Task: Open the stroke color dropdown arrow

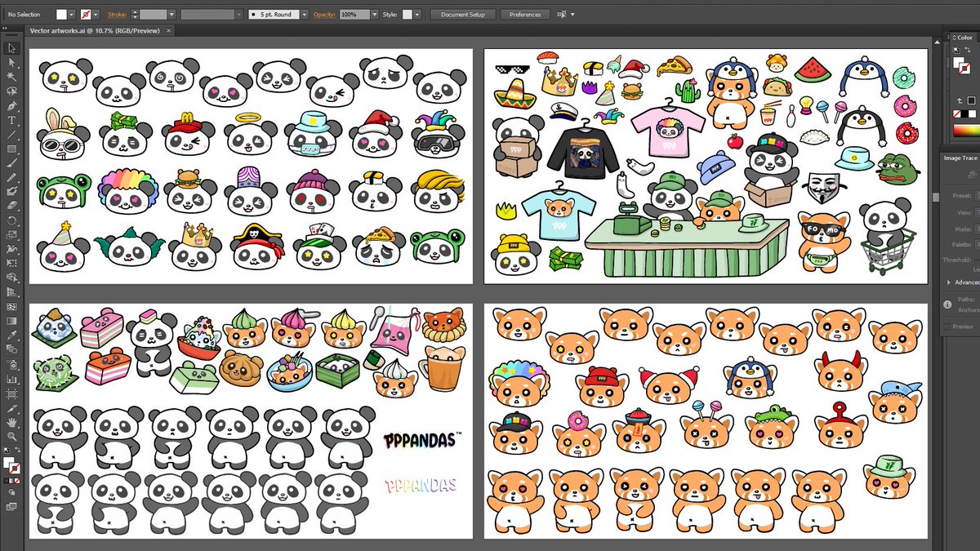Action: 96,15
